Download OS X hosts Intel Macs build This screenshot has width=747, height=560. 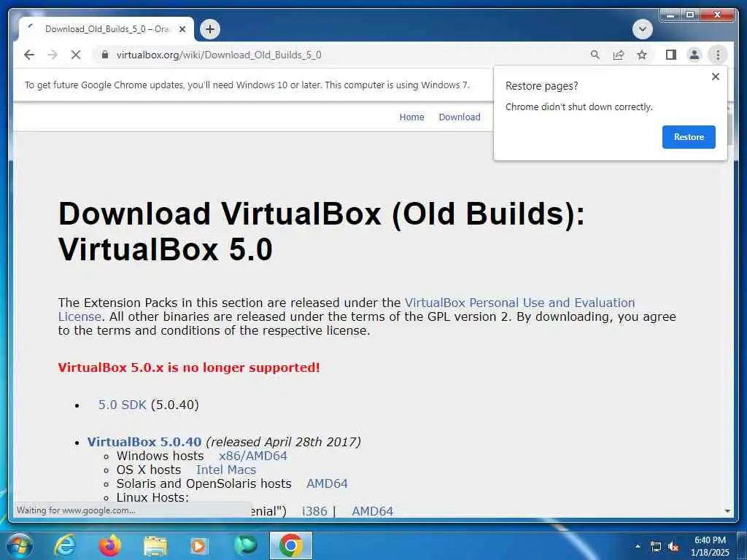point(226,470)
